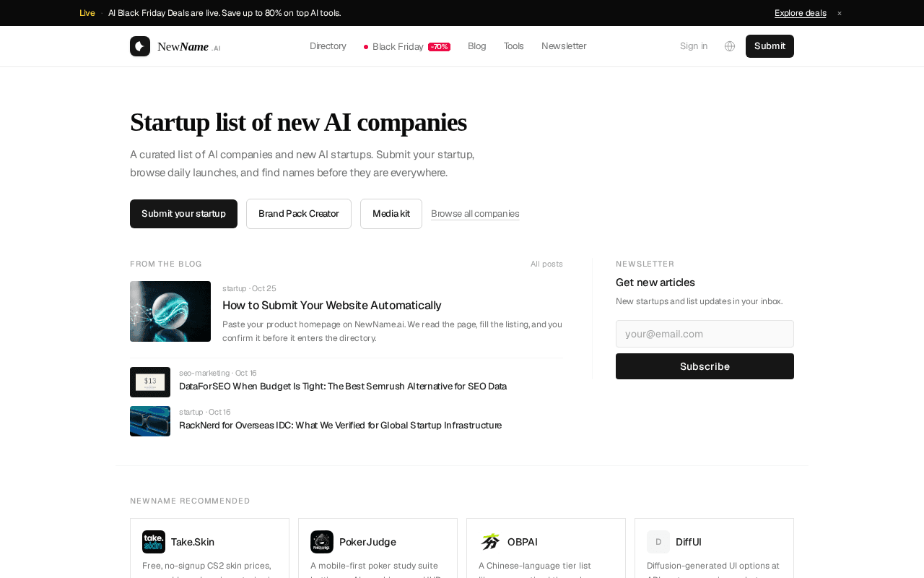Open RackNerd for Overseas IDC article
924x578 pixels.
[340, 426]
